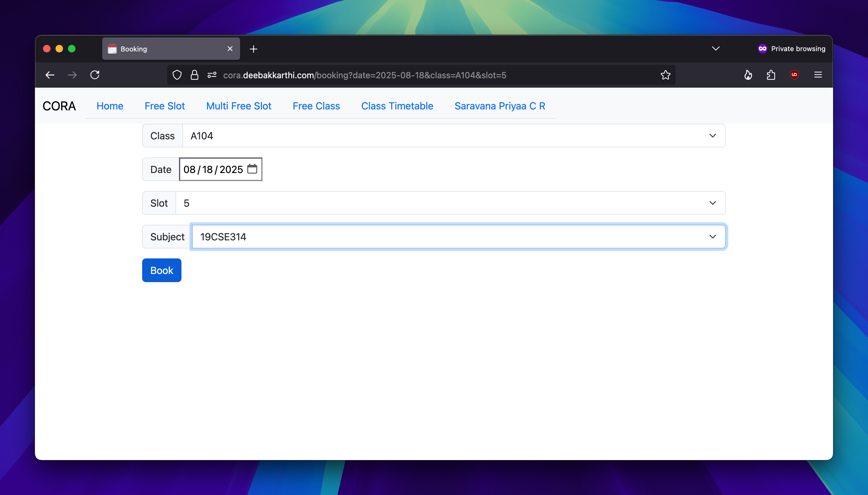The image size is (868, 495).
Task: Click the Private browsing mask icon
Action: [x=762, y=49]
